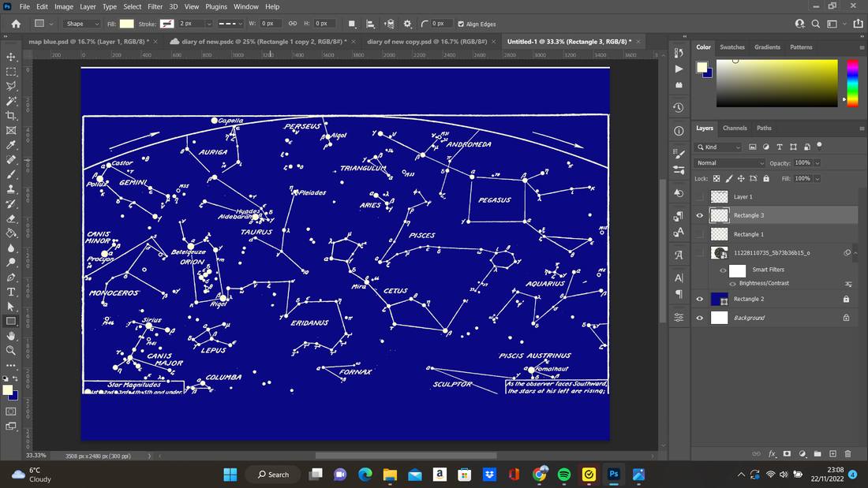Select the Horizontal Type tool
868x488 pixels.
[11, 292]
